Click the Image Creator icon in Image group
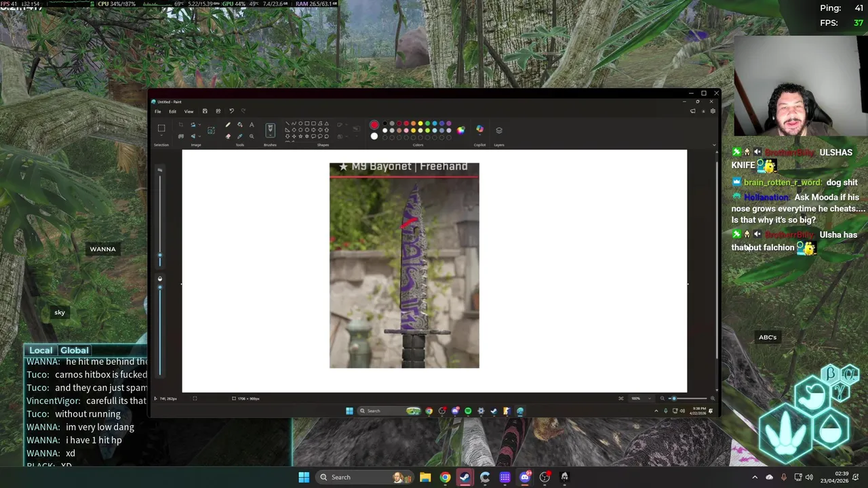868x488 pixels. [x=211, y=130]
